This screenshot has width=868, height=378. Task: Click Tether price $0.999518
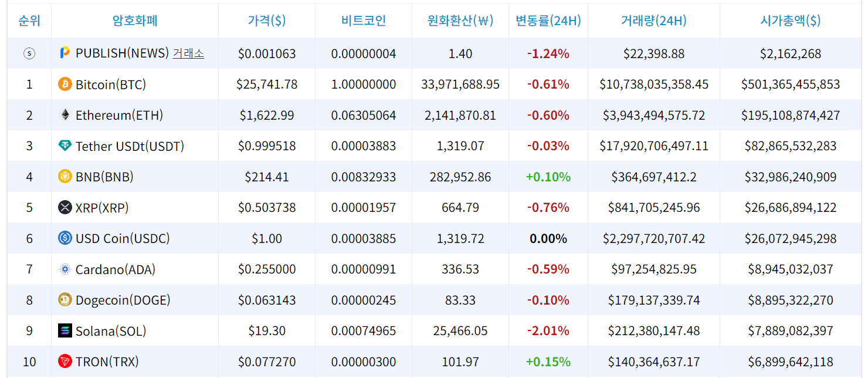pyautogui.click(x=267, y=146)
